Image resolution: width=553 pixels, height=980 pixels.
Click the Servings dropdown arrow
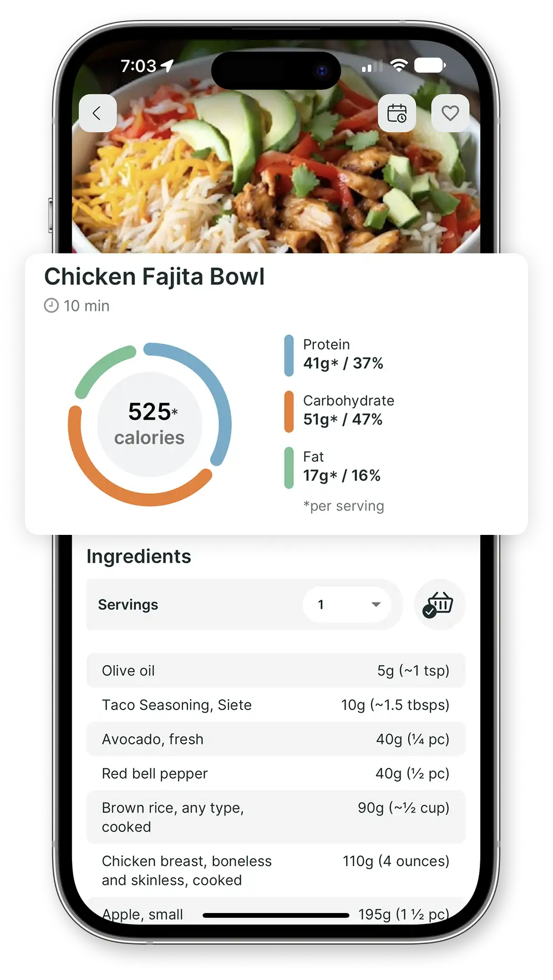click(x=376, y=605)
